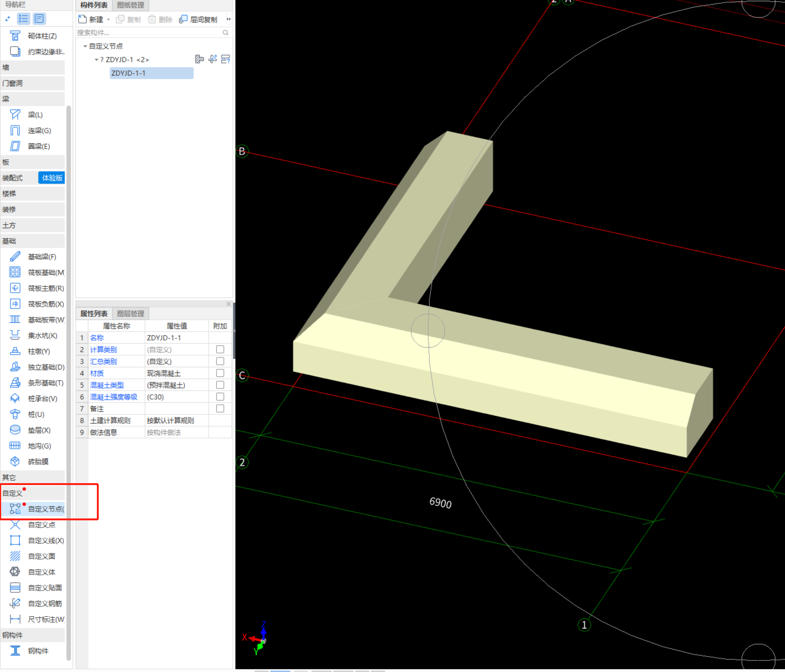Click the 删除 button

click(161, 19)
